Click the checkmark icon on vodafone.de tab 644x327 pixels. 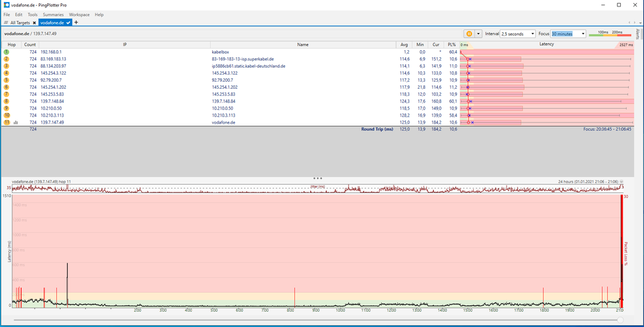[x=68, y=23]
